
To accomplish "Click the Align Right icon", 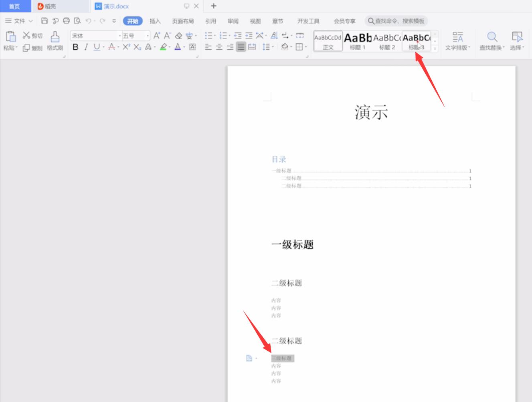I will (230, 47).
